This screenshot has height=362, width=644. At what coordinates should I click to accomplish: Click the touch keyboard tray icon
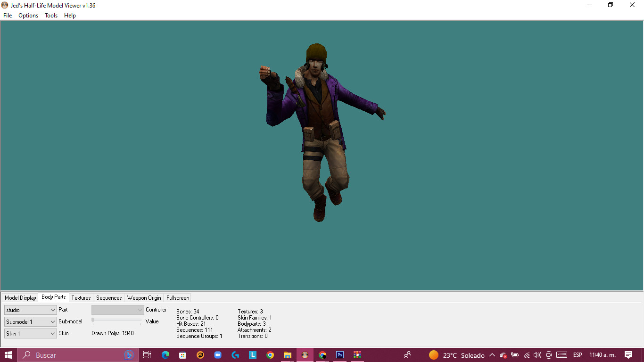(561, 355)
